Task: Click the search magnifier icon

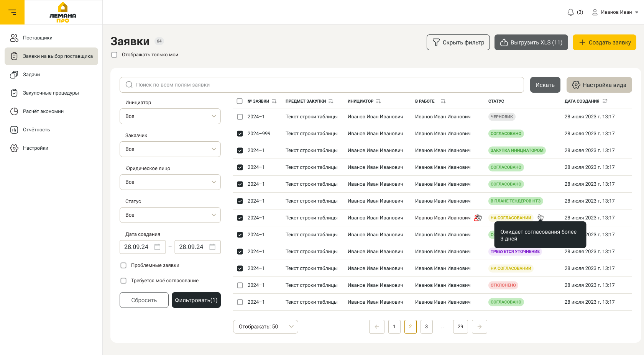Action: 129,85
